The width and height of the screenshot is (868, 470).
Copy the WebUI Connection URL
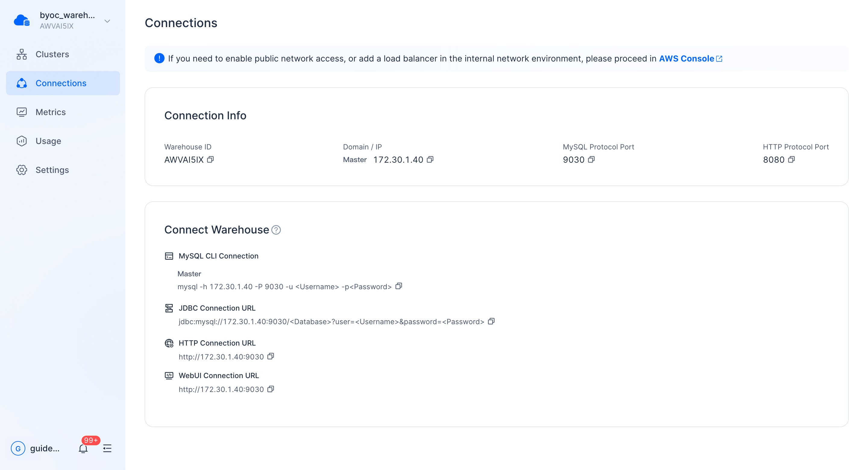[271, 389]
